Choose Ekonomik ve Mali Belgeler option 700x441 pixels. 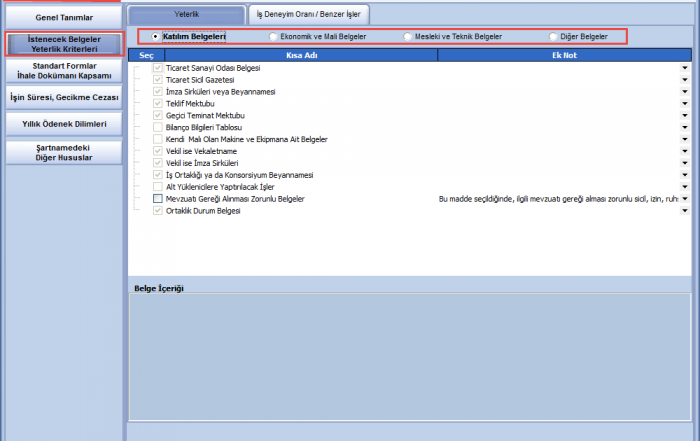pyautogui.click(x=274, y=36)
